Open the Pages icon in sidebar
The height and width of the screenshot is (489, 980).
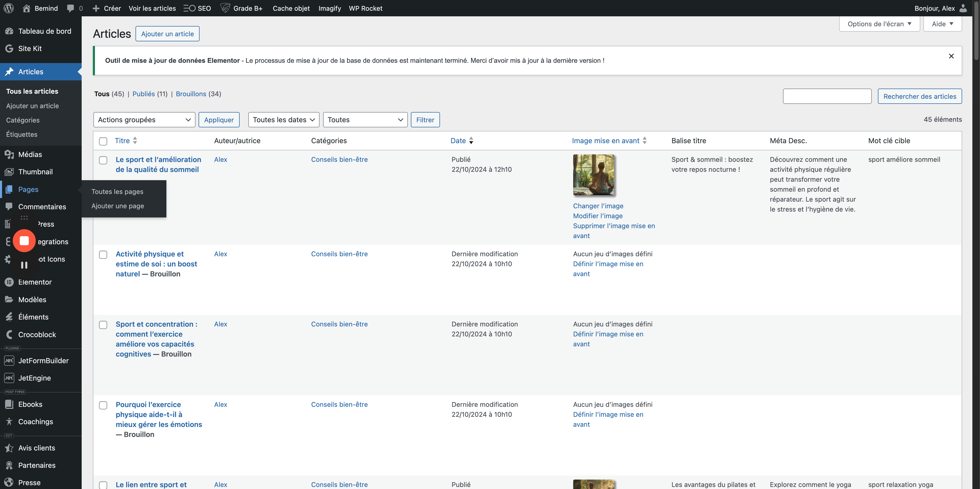click(9, 189)
